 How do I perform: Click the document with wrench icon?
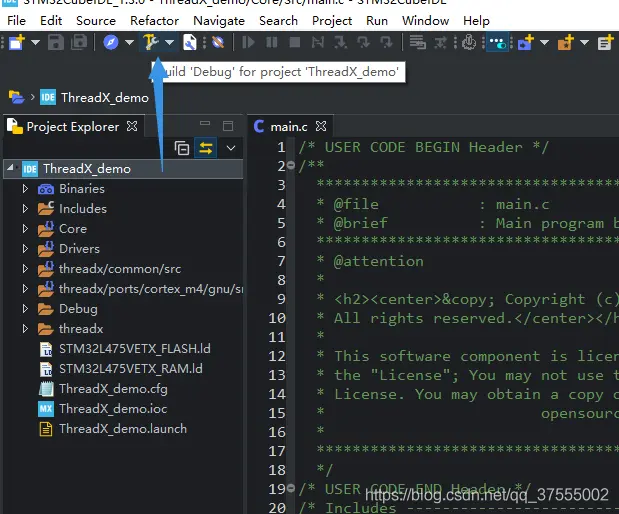coord(190,42)
